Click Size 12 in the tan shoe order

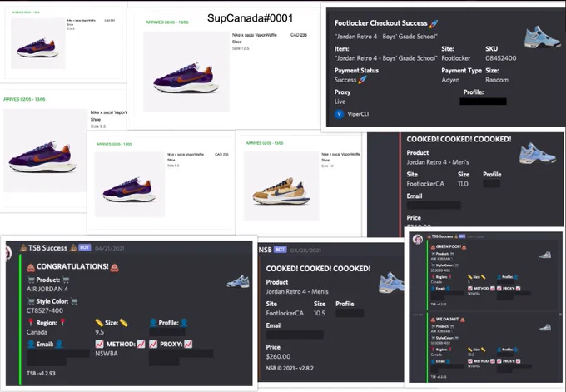click(x=327, y=166)
